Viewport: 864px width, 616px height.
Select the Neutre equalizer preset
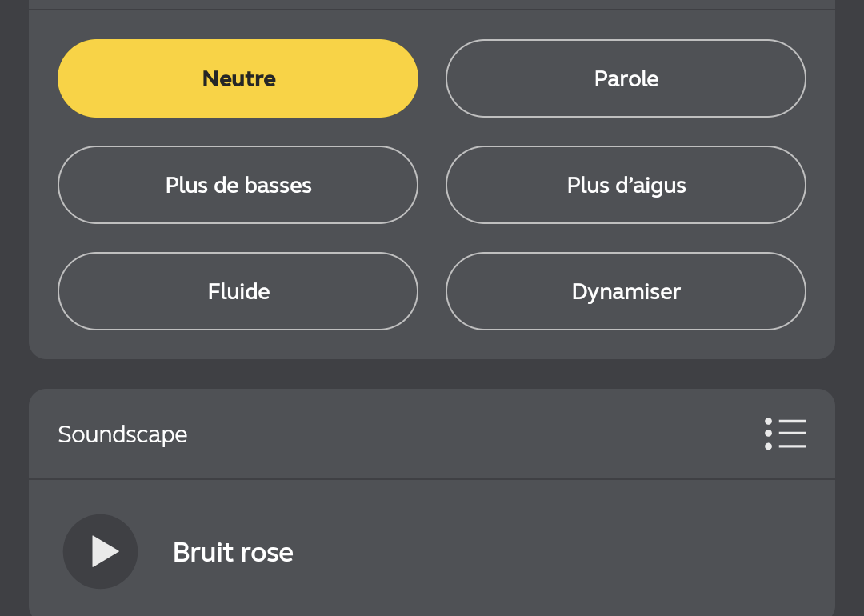pos(238,78)
